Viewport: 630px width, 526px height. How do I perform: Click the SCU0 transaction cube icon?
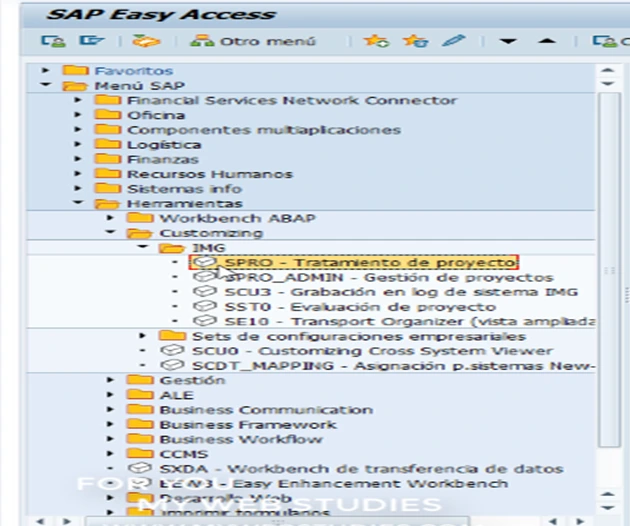coord(172,350)
